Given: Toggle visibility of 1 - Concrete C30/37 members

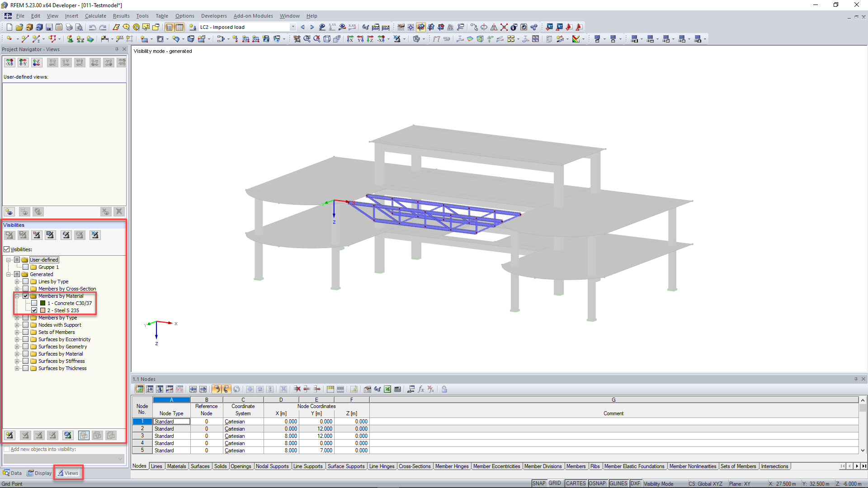Looking at the screenshot, I should pyautogui.click(x=34, y=303).
